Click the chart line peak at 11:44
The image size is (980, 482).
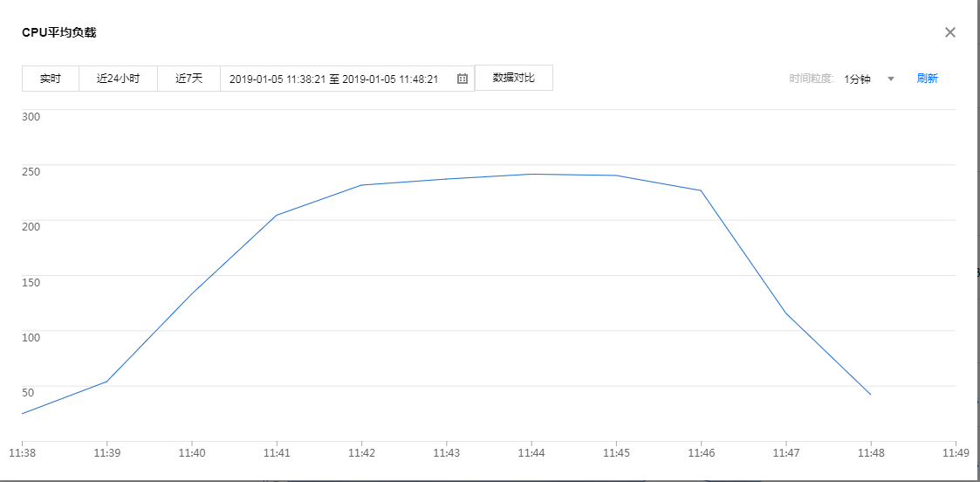pos(531,174)
